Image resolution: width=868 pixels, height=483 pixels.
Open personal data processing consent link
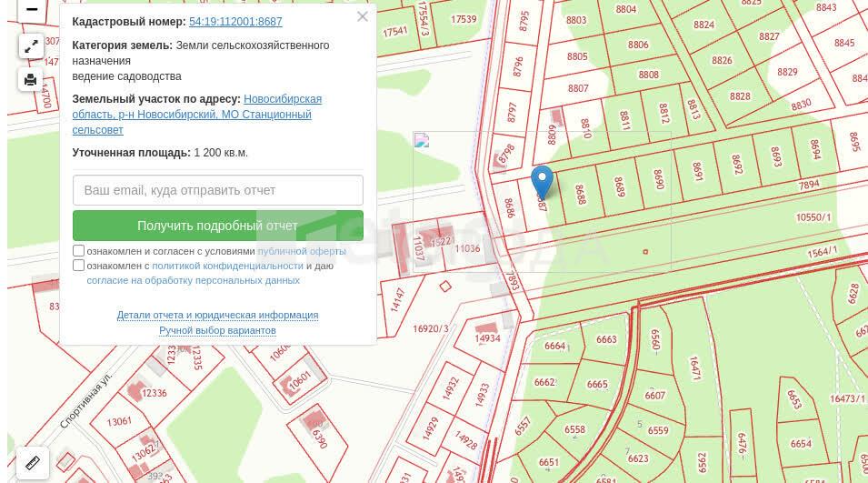coord(194,280)
